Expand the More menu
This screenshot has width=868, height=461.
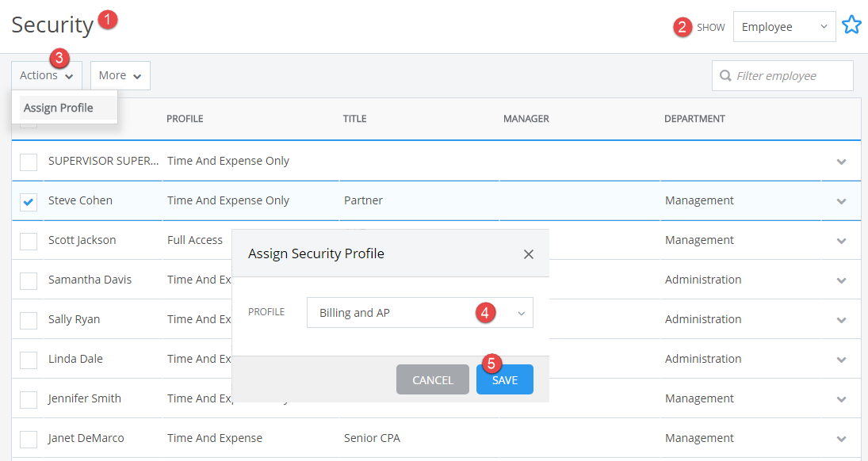(120, 74)
